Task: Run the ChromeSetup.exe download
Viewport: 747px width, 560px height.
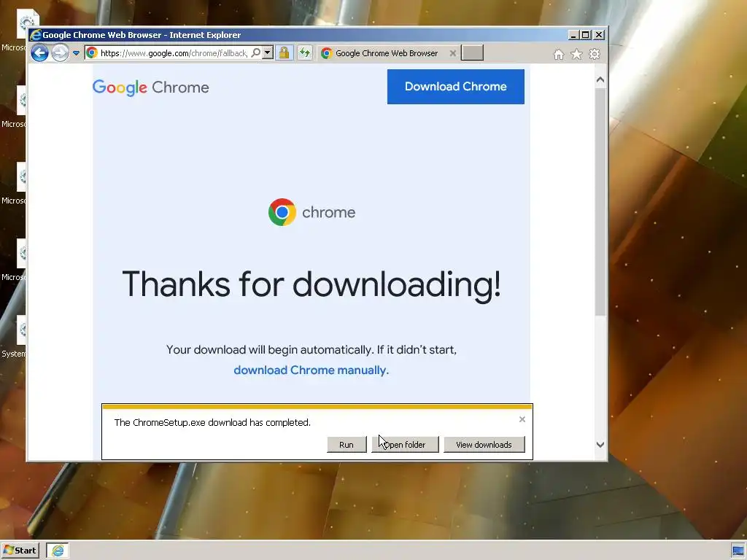Action: point(347,445)
